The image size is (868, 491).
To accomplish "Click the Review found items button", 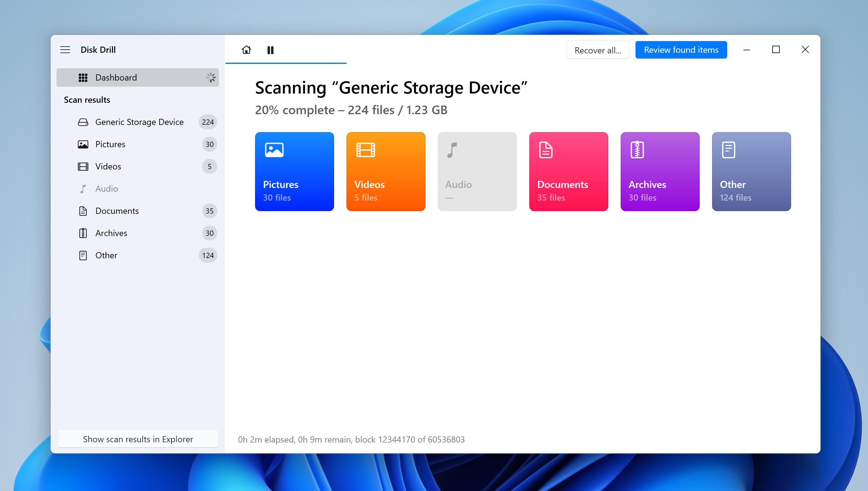I will pos(681,49).
